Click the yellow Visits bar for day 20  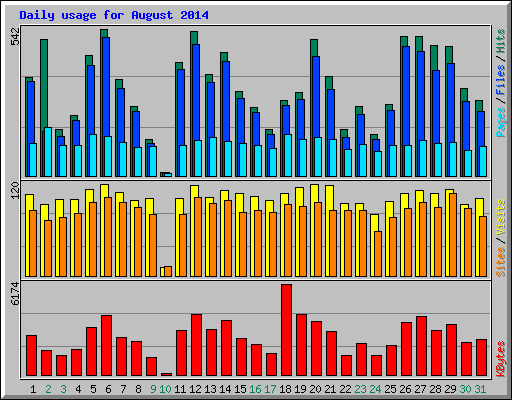pos(314,193)
